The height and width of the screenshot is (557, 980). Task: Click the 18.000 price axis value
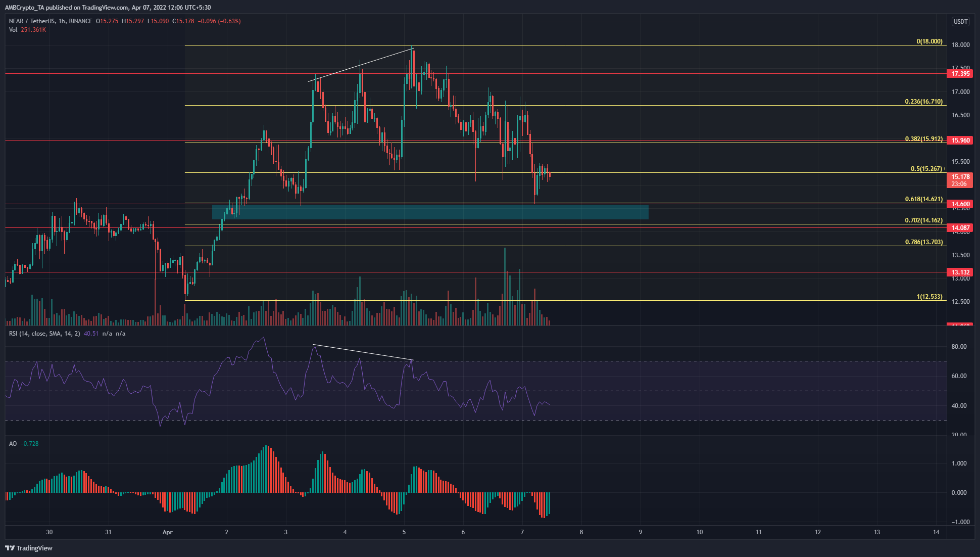[960, 45]
